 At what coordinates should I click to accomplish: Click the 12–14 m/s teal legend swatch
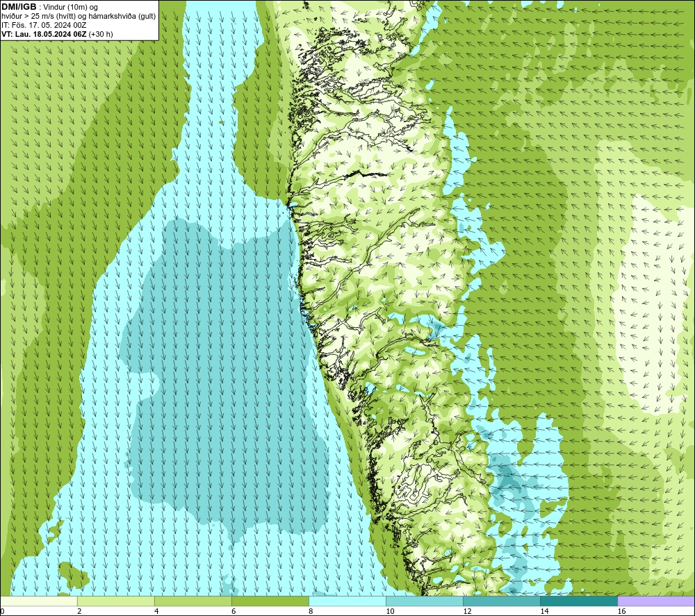click(502, 601)
